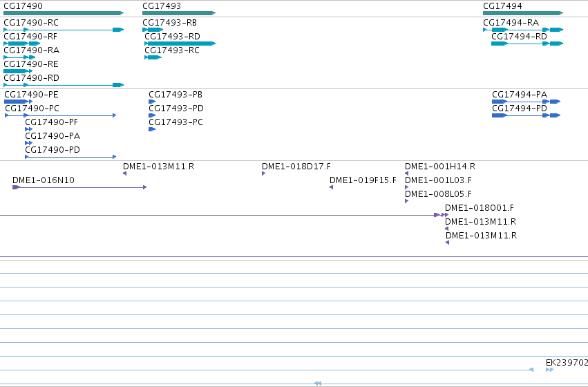Open the DME1-016N10 feature label
The image size is (588, 387).
[44, 180]
